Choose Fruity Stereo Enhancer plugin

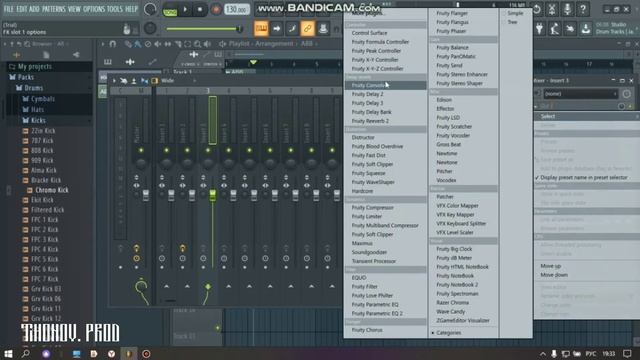(x=462, y=74)
